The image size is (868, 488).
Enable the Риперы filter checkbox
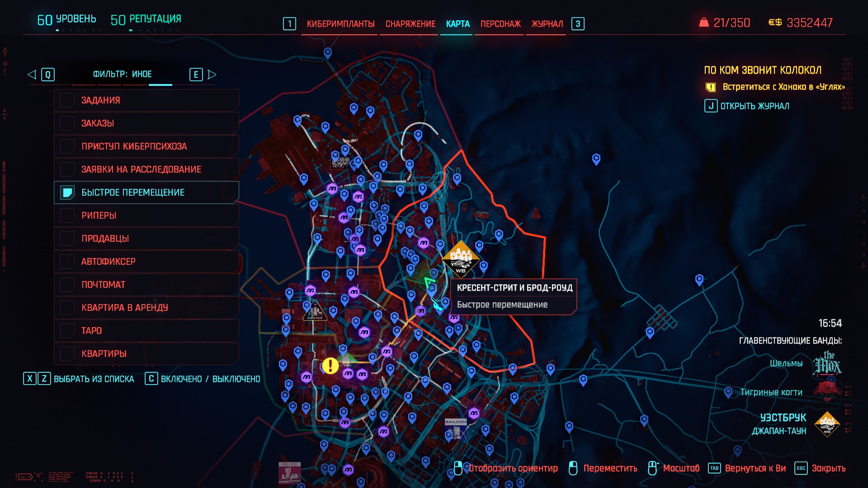[x=67, y=216]
